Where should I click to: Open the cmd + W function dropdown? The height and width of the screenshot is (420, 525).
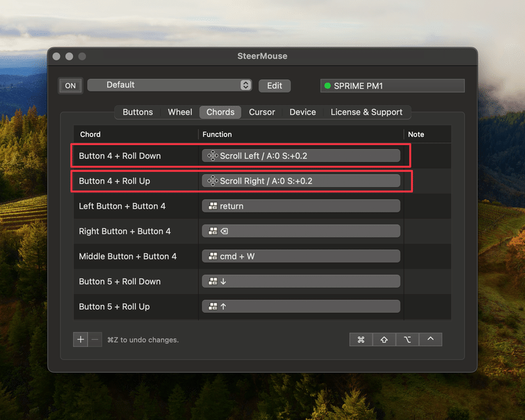tap(301, 256)
